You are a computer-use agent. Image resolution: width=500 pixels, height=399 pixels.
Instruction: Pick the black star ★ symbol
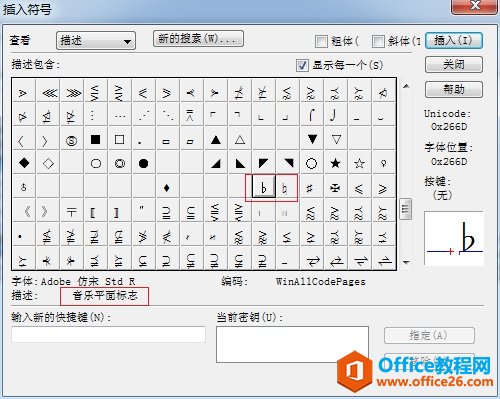pos(335,163)
